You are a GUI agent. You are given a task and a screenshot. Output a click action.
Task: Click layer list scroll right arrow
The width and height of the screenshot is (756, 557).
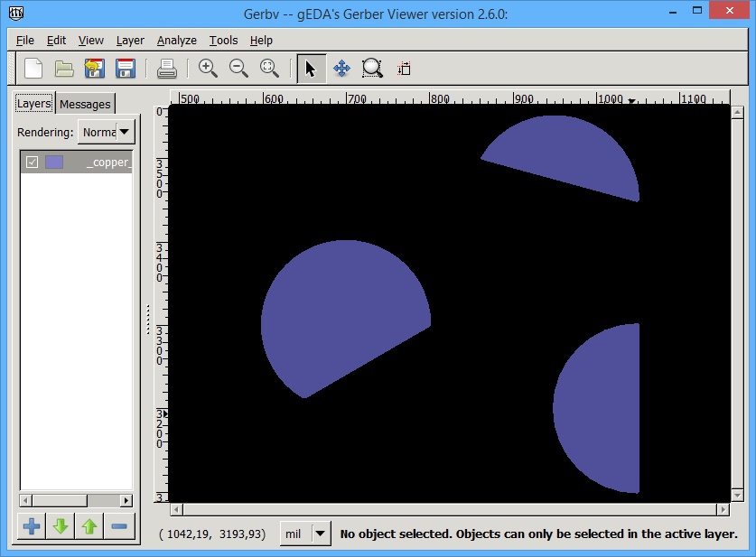(x=126, y=501)
